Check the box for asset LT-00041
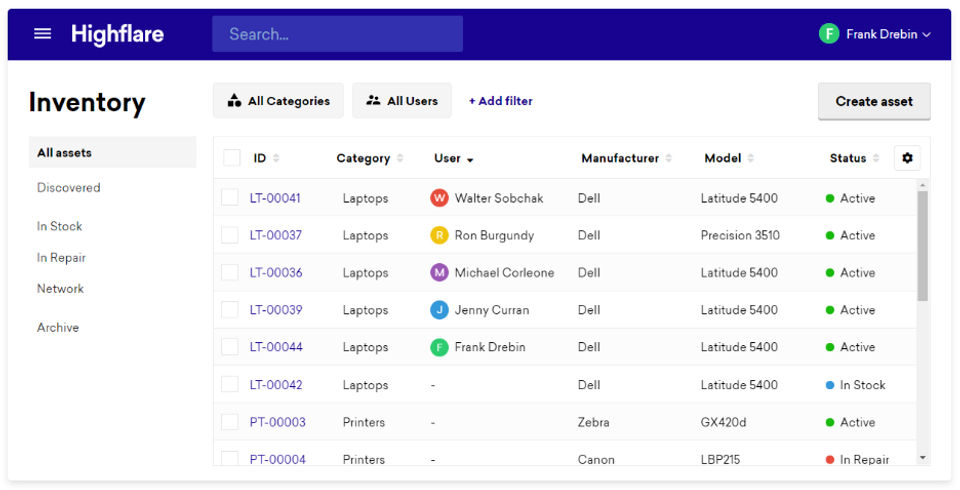The image size is (960, 490). click(230, 198)
